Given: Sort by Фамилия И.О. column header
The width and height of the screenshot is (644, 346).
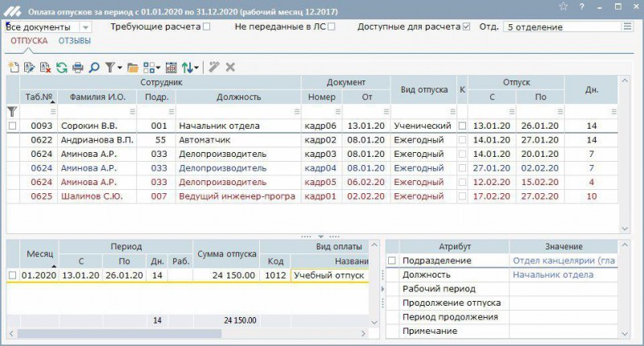Looking at the screenshot, I should pyautogui.click(x=97, y=97).
